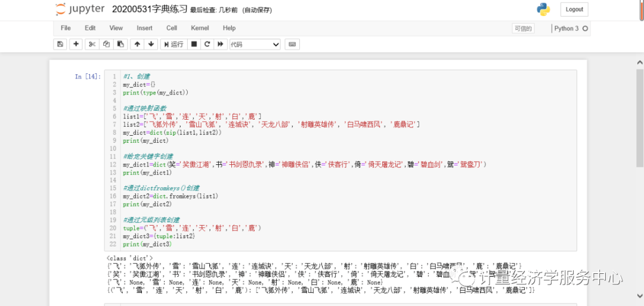
Task: Click the comment #通过元组列表创建
Action: click(151, 220)
